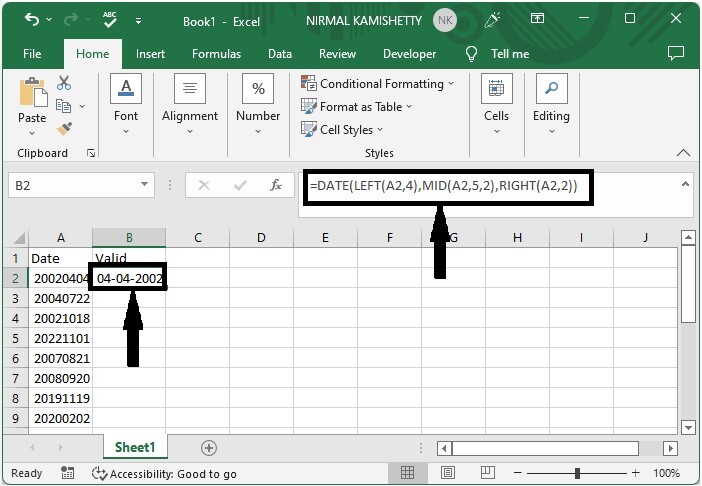This screenshot has width=702, height=486.
Task: Open the File tab
Action: click(x=32, y=54)
